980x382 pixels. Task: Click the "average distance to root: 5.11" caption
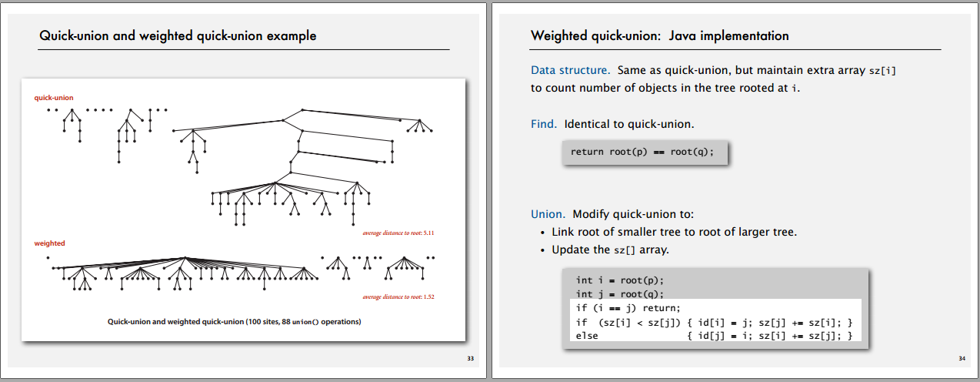tap(404, 232)
